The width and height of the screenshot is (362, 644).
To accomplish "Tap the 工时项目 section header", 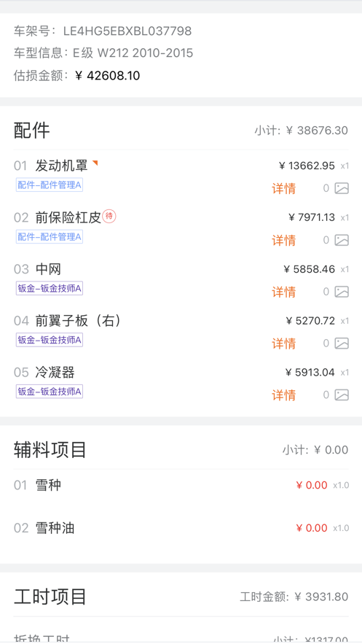I will tap(50, 597).
